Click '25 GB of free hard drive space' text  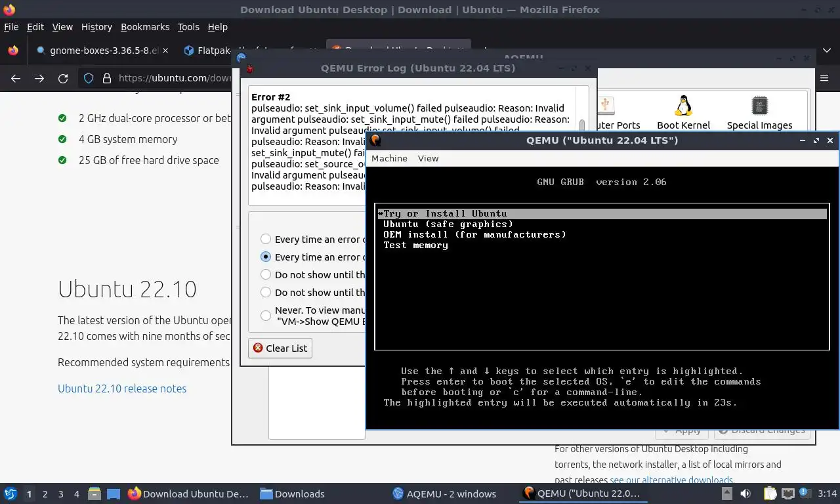point(149,160)
